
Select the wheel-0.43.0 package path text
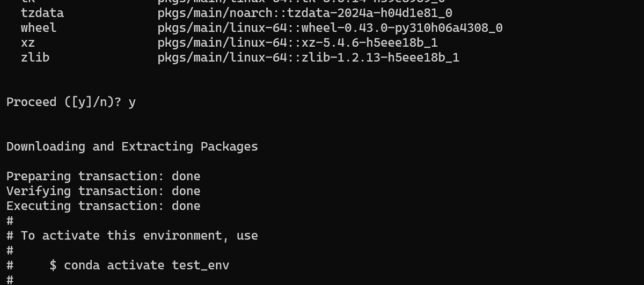click(330, 27)
